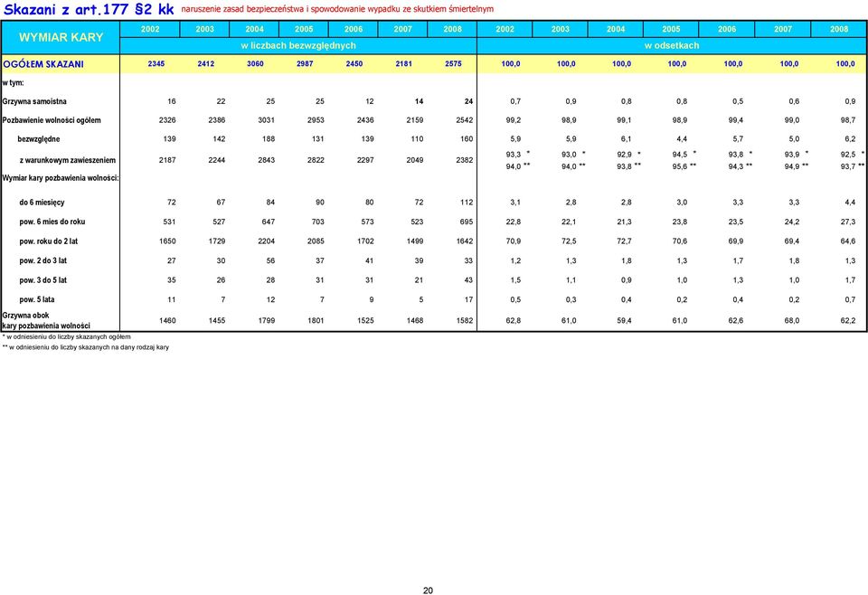Click the 'z warunkowym zawieszeniem' row label
The height and width of the screenshot is (595, 868).
(x=68, y=160)
